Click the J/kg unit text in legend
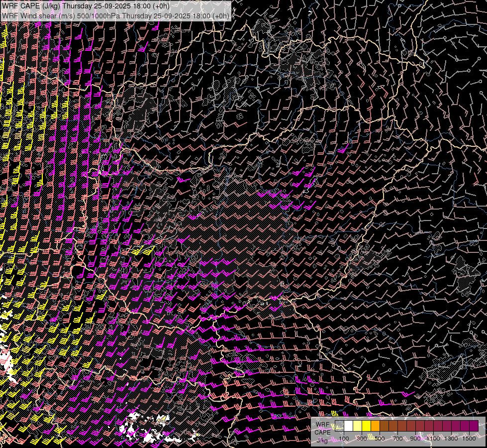Screen dimensions: 487x448 pyautogui.click(x=322, y=440)
